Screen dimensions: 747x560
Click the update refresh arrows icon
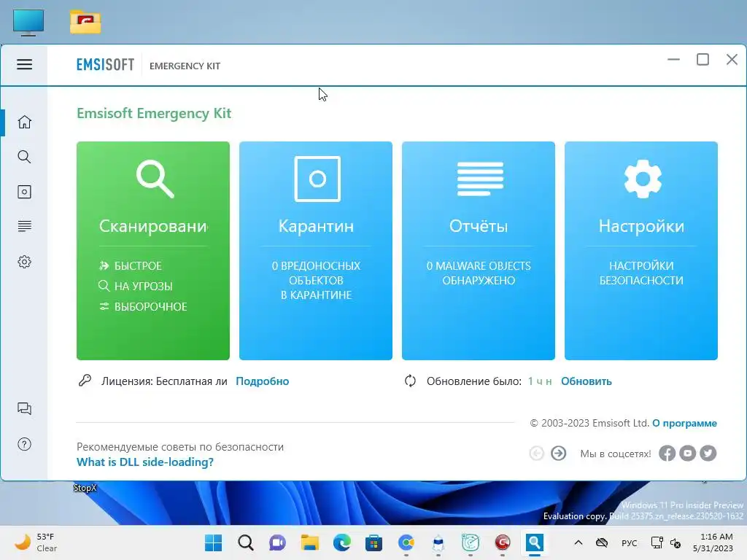pyautogui.click(x=410, y=381)
